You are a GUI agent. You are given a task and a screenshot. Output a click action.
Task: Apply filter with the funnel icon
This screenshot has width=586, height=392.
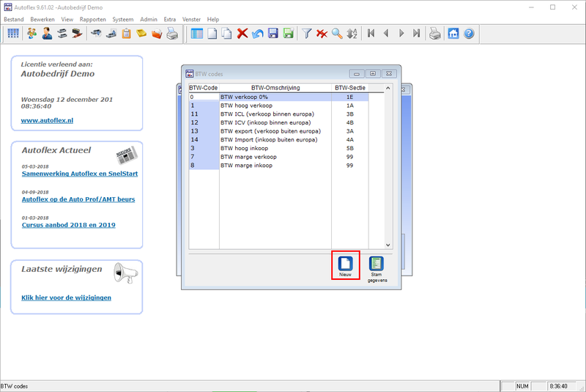306,34
